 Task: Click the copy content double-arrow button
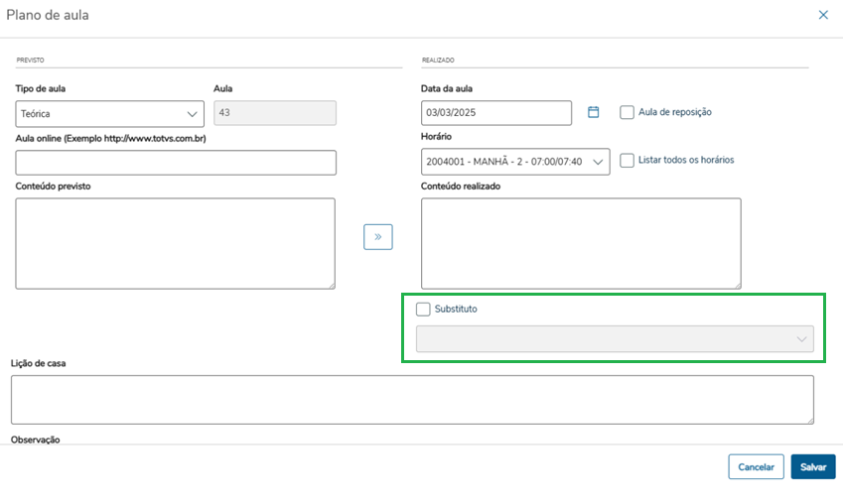click(x=378, y=237)
